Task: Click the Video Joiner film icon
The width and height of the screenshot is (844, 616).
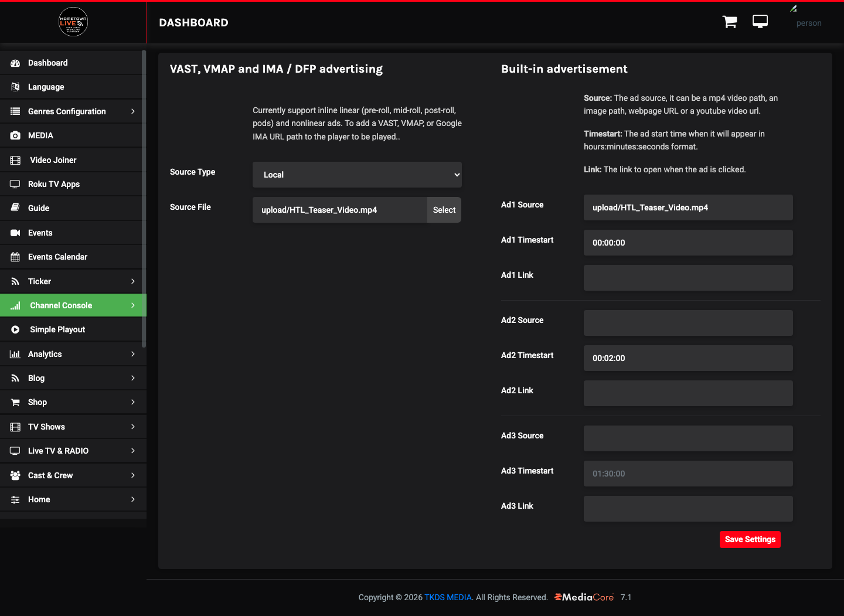Action: (x=15, y=160)
